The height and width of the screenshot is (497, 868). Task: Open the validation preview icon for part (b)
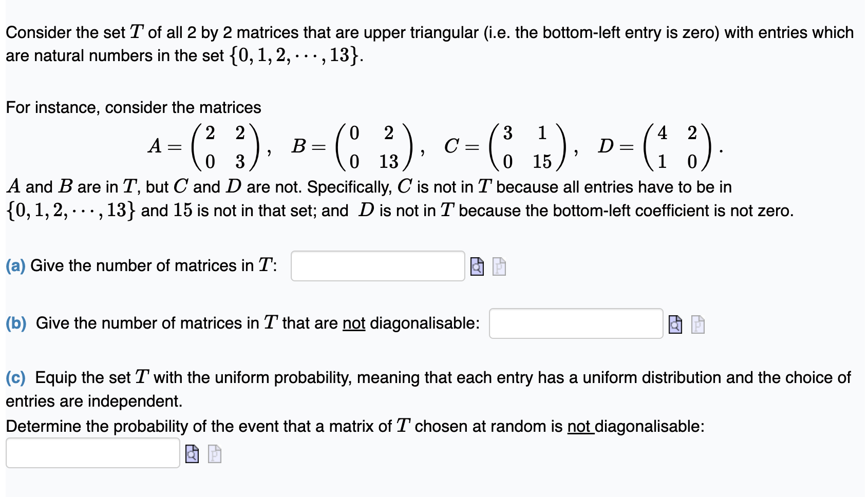coord(674,324)
